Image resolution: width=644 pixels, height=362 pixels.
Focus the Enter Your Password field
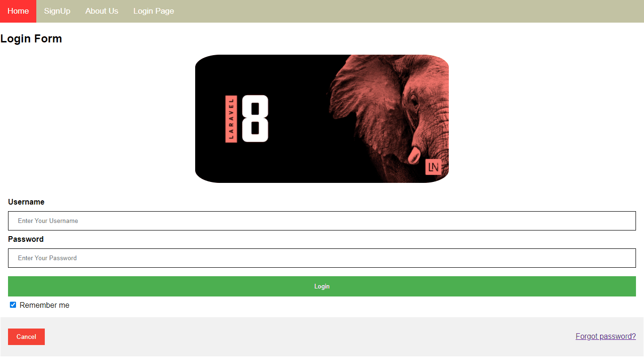(322, 258)
